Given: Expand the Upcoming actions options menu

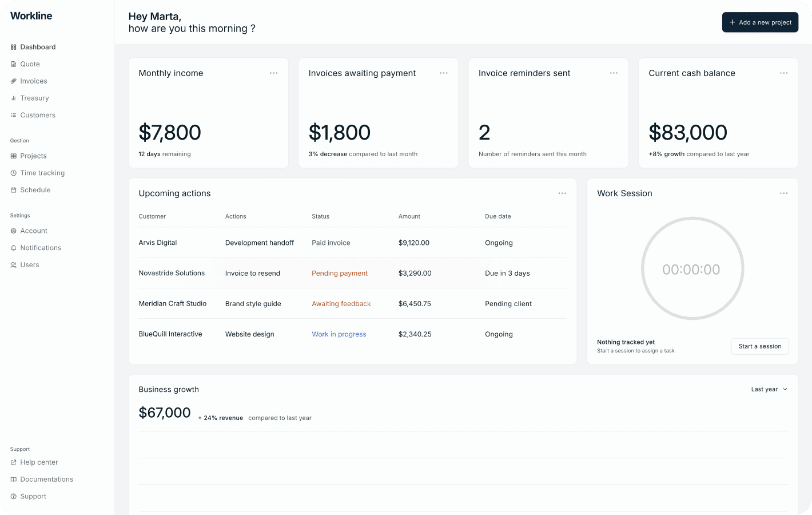Looking at the screenshot, I should [562, 193].
